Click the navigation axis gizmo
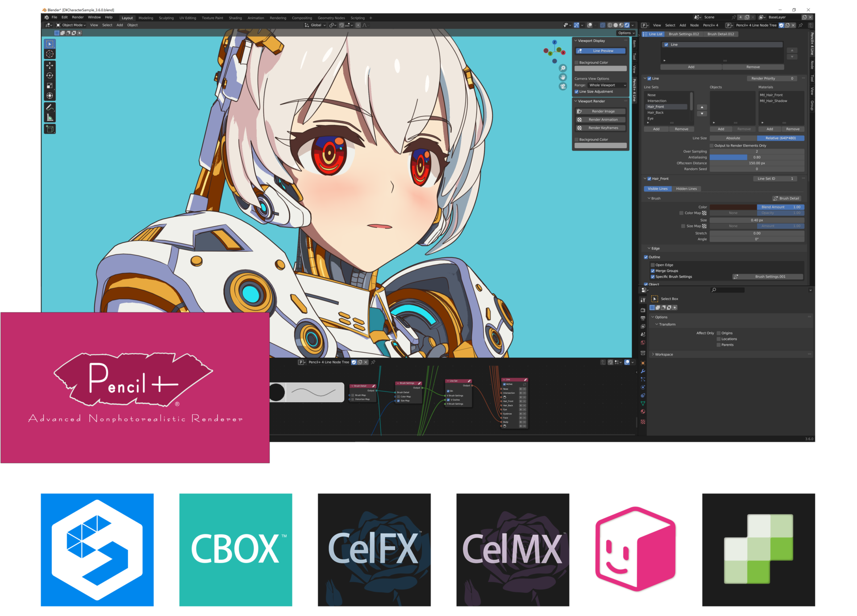 tap(554, 51)
